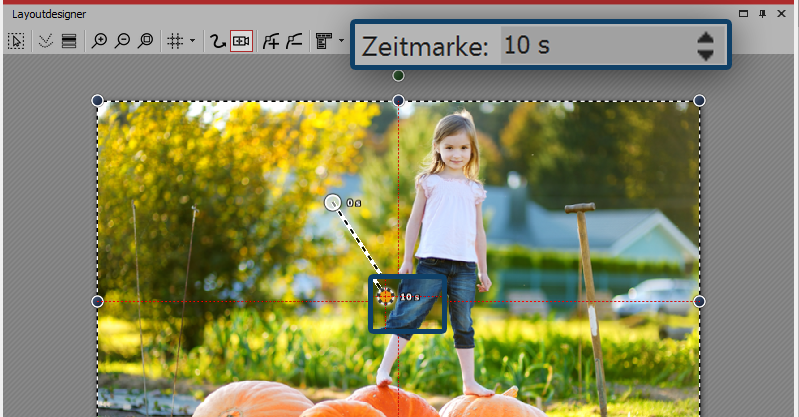Remove a motion mark with minus icon
Viewport: 799px width, 417px height.
click(295, 41)
